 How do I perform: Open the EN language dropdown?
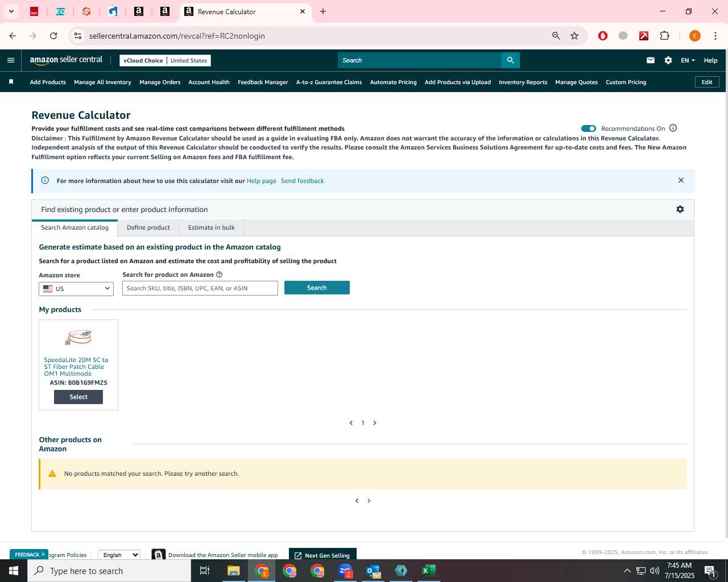[688, 60]
